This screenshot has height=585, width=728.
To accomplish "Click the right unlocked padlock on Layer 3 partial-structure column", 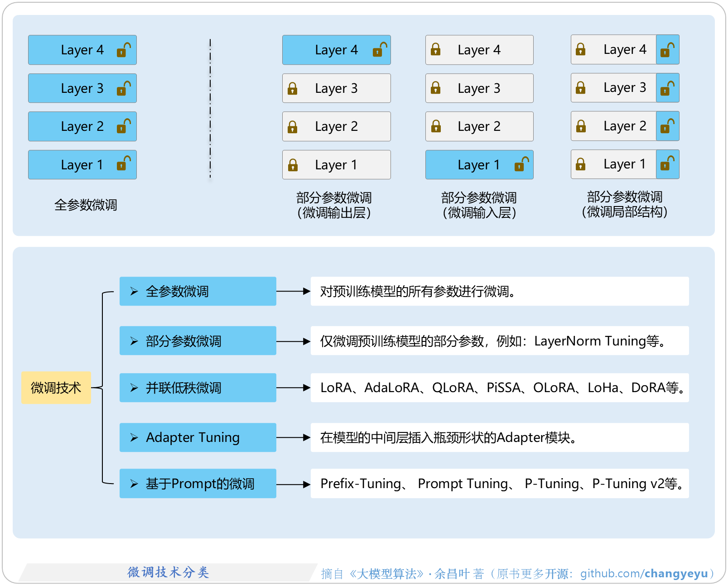I will point(667,88).
